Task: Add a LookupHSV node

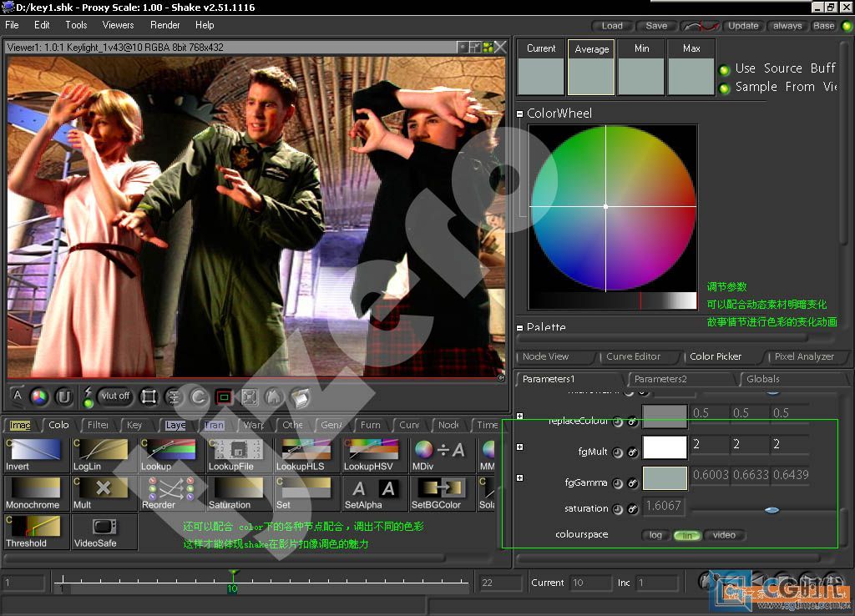Action: [374, 455]
